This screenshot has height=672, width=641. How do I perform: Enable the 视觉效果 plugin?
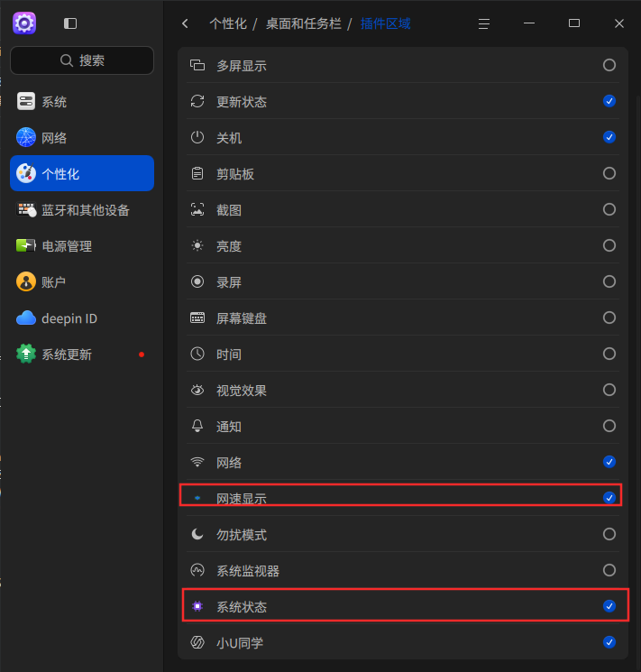(x=609, y=390)
